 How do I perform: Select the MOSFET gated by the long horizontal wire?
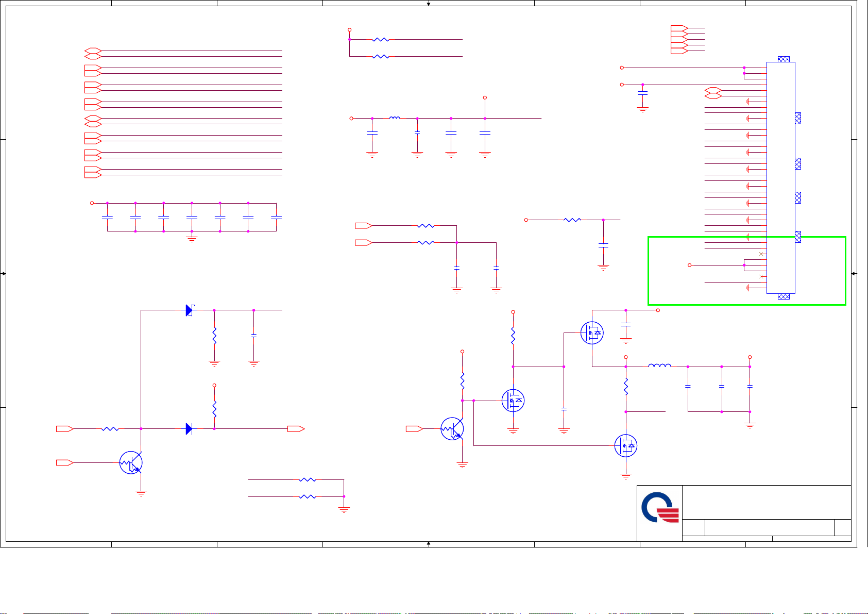point(626,445)
